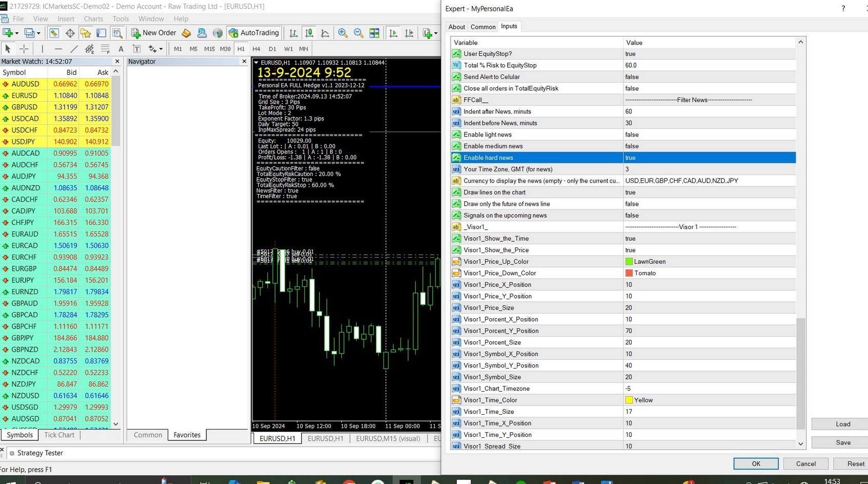Open the new chart dropdown arrow
The height and width of the screenshot is (484, 868).
coord(17,33)
